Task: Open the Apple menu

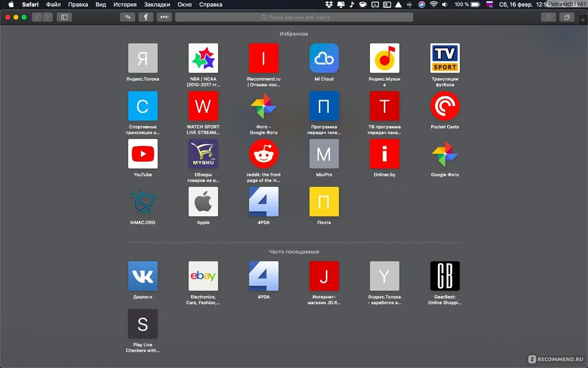Action: tap(11, 4)
